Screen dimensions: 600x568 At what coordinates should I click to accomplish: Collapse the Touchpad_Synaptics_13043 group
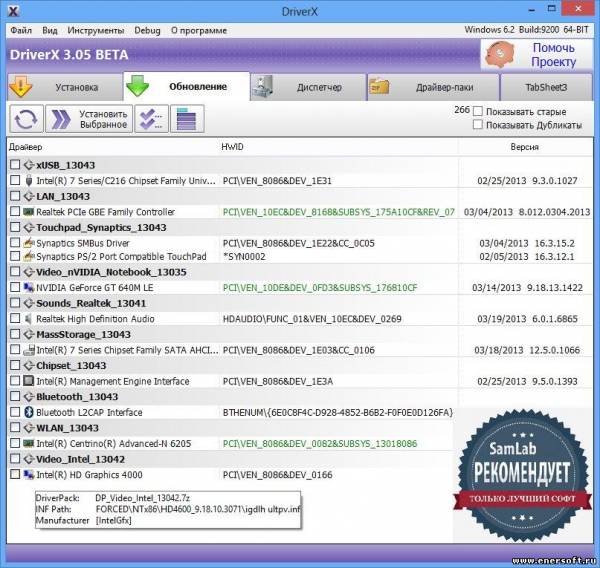pyautogui.click(x=28, y=227)
